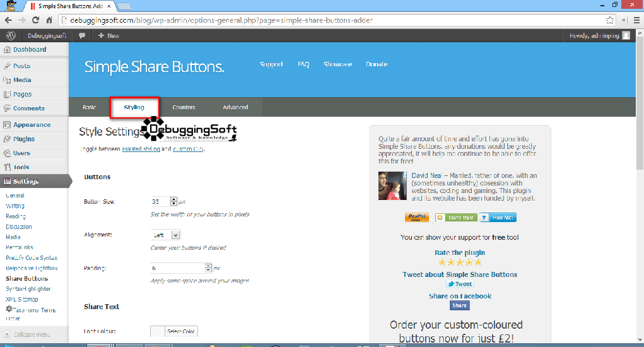
Task: Switch to the Advanced tab
Action: pyautogui.click(x=235, y=107)
